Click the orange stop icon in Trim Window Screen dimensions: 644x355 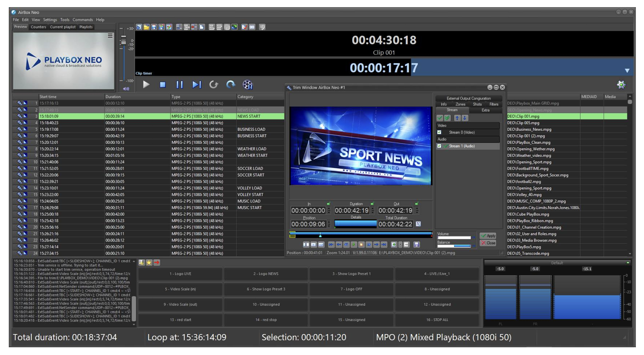tap(361, 244)
